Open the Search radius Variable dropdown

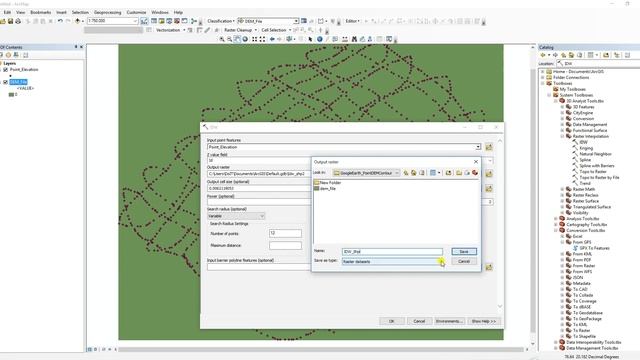tap(262, 216)
